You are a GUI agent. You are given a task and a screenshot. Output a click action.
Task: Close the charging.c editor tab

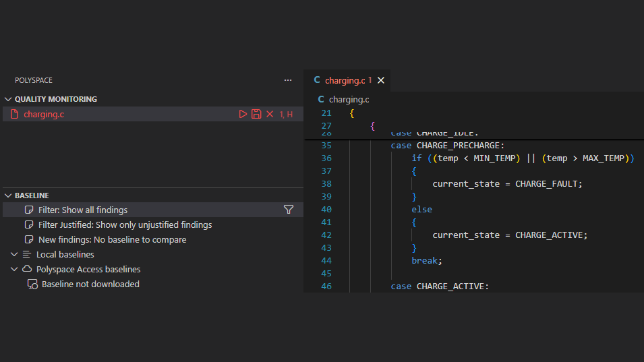(x=380, y=80)
